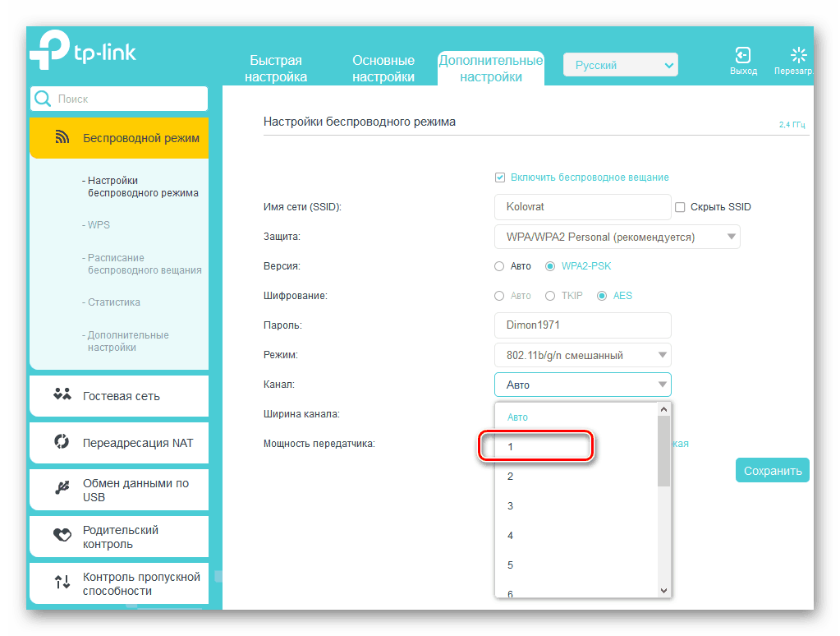Screen dimensions: 840x636
Task: Click the bandwidth control arrows icon
Action: [x=62, y=583]
